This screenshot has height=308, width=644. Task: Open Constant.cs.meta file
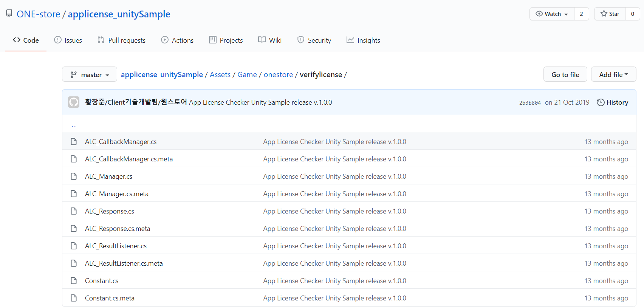click(110, 298)
